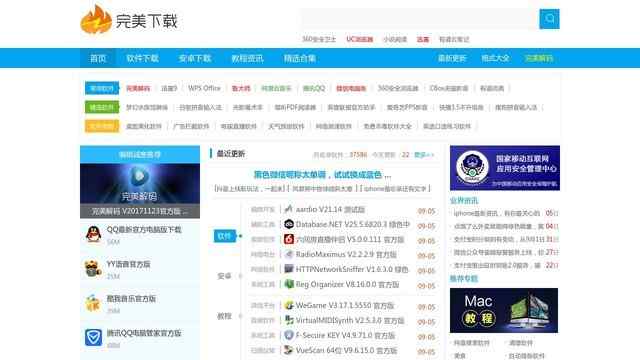
Task: Open the Reg Organizer V8.16.0.0 entry
Action: coord(347,284)
